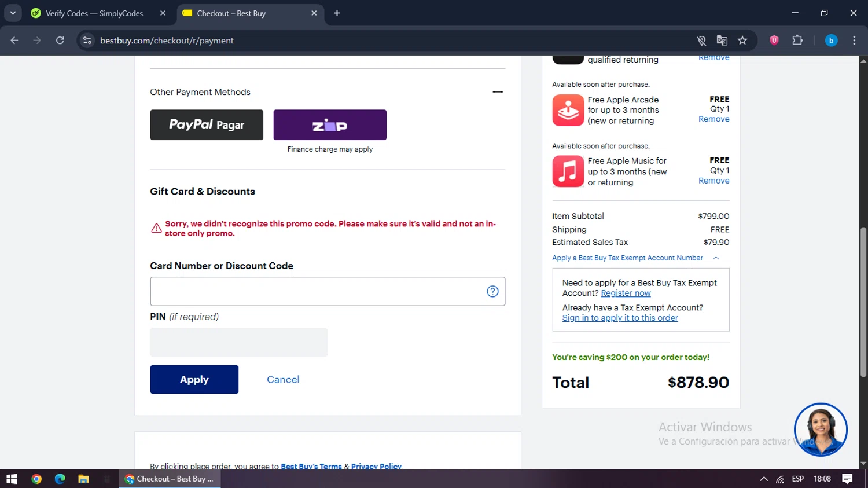Collapse the Other Payment Methods section
The height and width of the screenshot is (488, 868).
[498, 91]
